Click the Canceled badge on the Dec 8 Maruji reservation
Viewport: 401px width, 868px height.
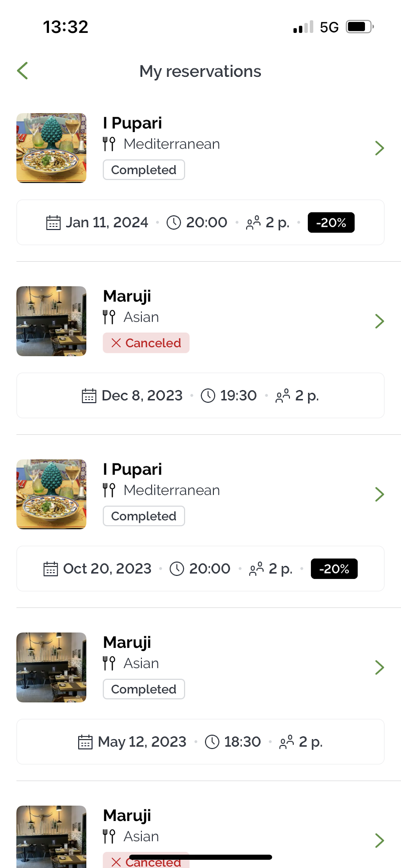146,343
